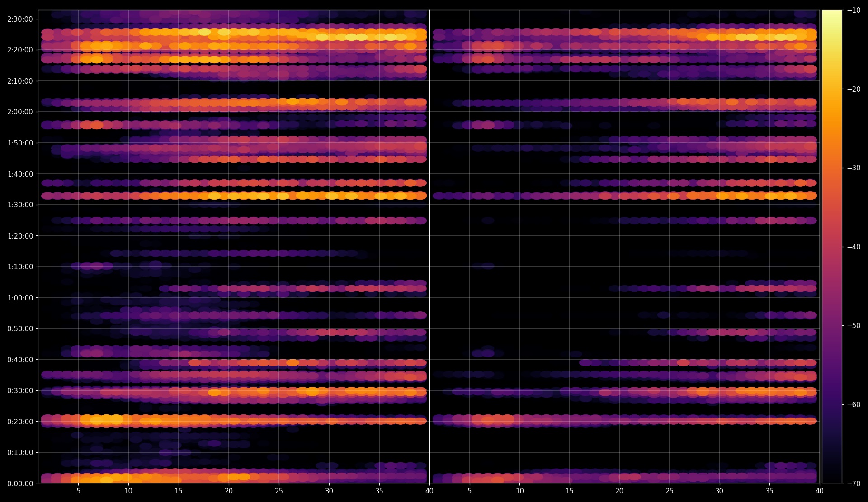Viewport: 868px width, 502px height.
Task: Select the -40 colorbar tick label
Action: pos(854,247)
